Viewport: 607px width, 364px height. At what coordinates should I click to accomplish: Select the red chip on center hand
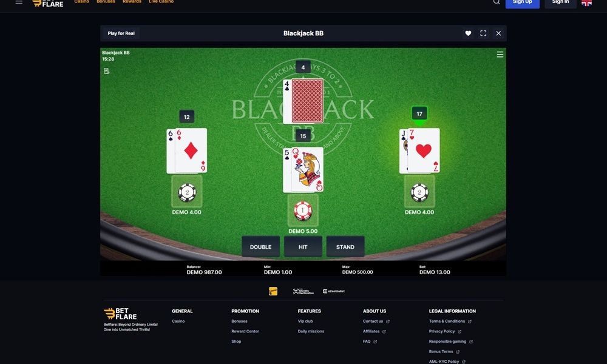point(303,211)
